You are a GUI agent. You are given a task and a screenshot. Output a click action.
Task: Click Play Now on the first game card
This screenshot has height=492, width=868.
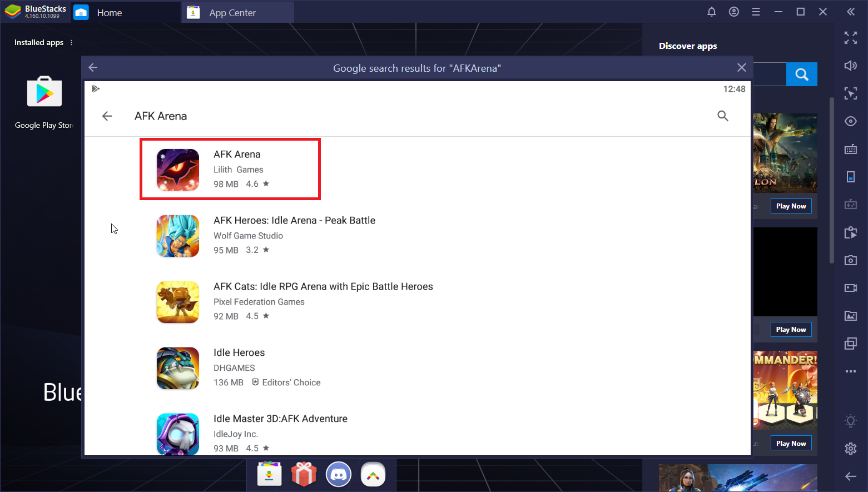click(791, 206)
